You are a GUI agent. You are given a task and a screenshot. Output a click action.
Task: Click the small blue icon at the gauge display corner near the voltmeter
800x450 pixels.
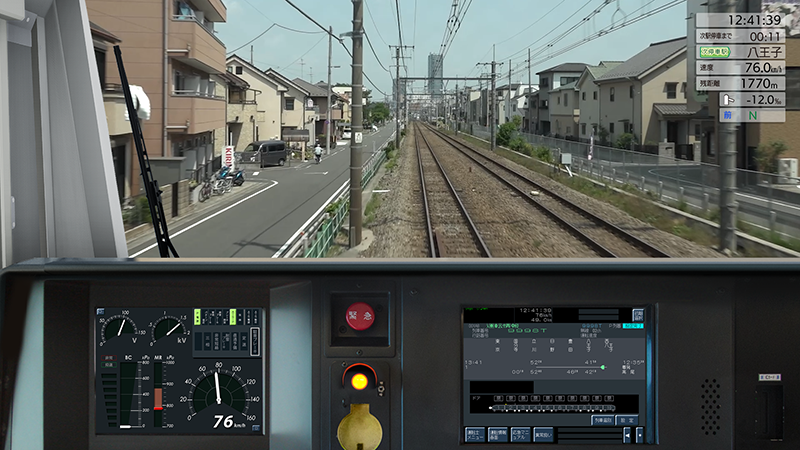click(x=101, y=312)
